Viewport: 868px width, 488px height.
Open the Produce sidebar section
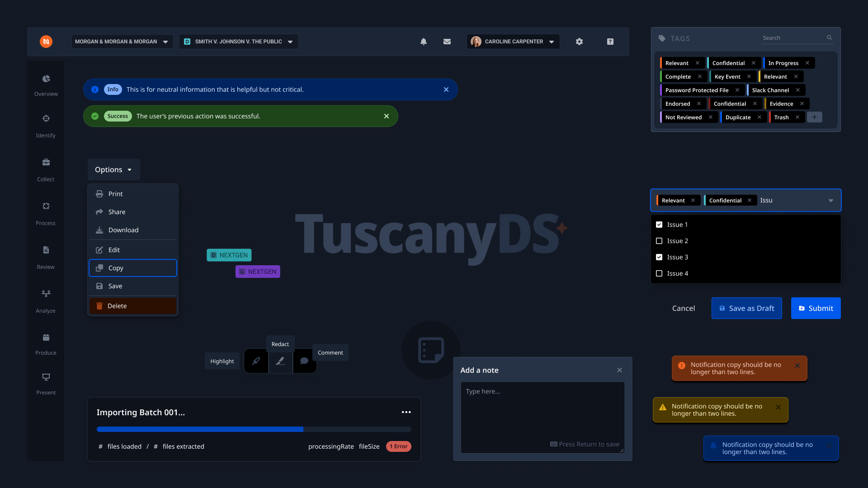point(46,344)
